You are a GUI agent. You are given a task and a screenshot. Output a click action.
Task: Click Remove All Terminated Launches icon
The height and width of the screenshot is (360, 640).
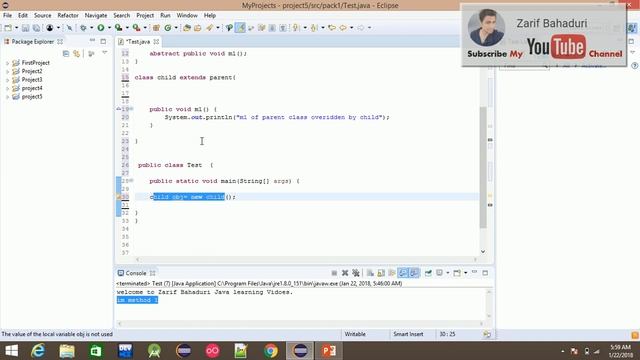(x=356, y=273)
